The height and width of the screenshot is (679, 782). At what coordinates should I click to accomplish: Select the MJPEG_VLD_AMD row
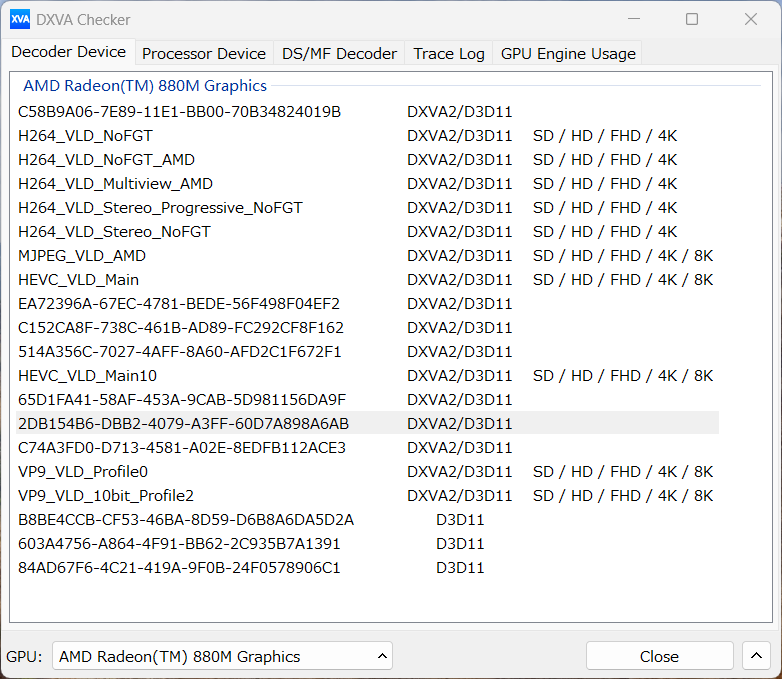point(367,255)
